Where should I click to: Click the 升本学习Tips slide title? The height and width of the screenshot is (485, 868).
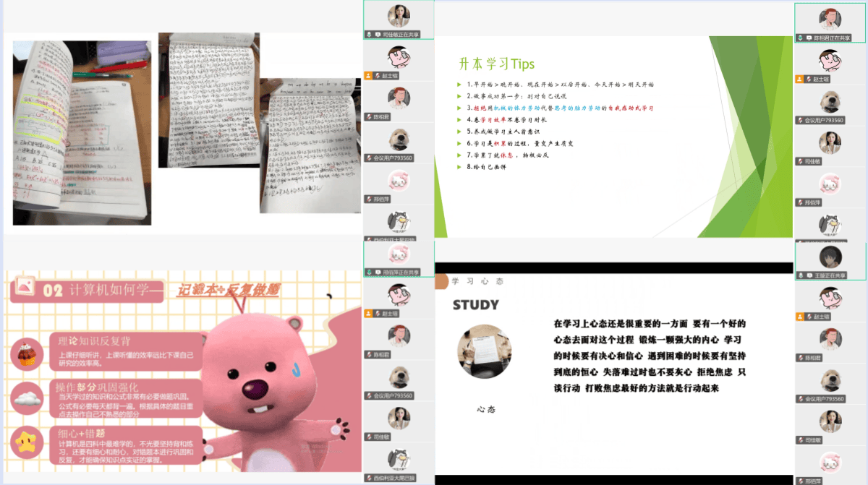coord(496,64)
